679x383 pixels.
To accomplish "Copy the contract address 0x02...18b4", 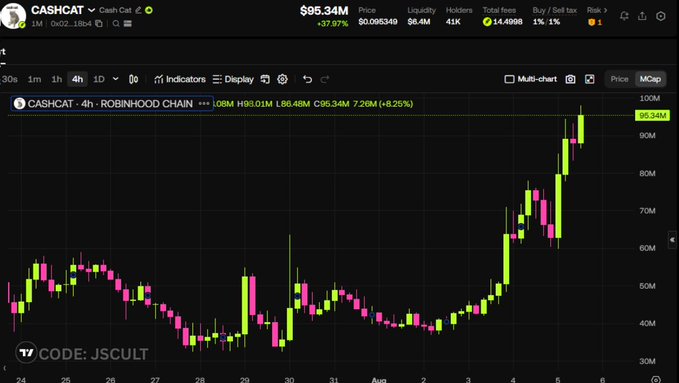I will pos(99,23).
